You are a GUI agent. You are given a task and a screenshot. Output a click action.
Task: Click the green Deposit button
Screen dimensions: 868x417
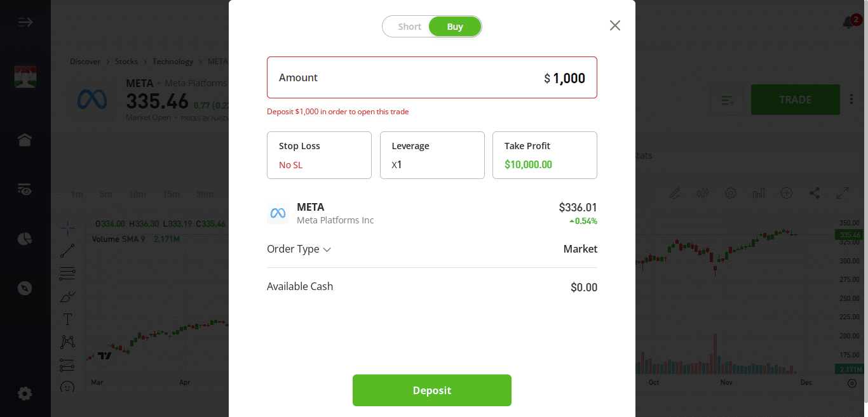432,390
